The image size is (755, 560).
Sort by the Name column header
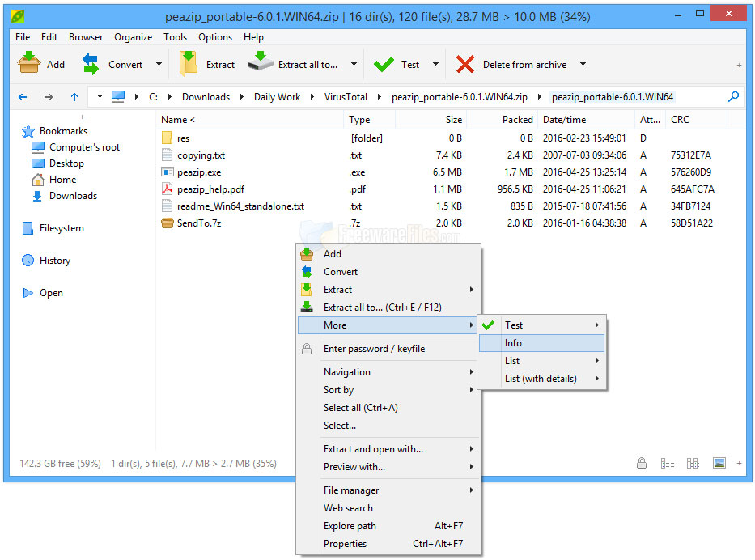pyautogui.click(x=250, y=120)
